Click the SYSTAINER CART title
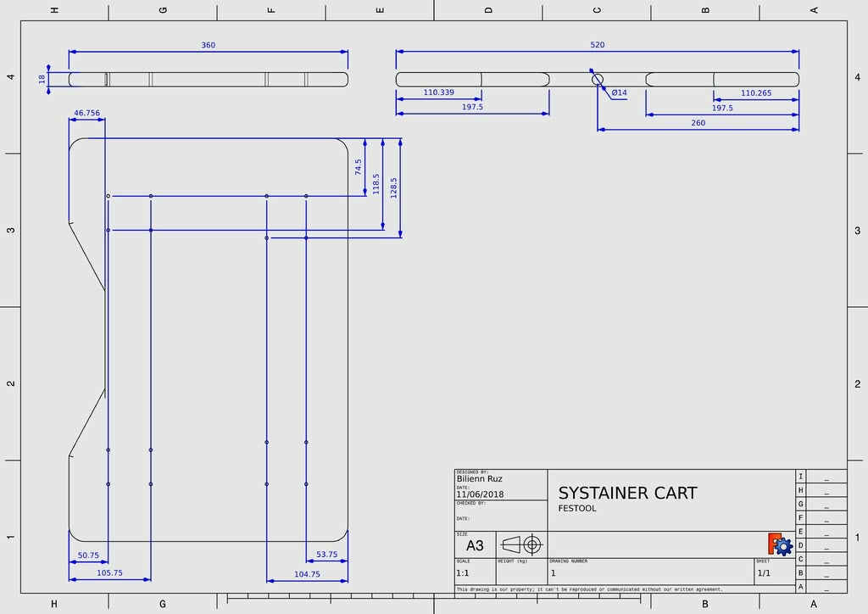 pos(627,493)
